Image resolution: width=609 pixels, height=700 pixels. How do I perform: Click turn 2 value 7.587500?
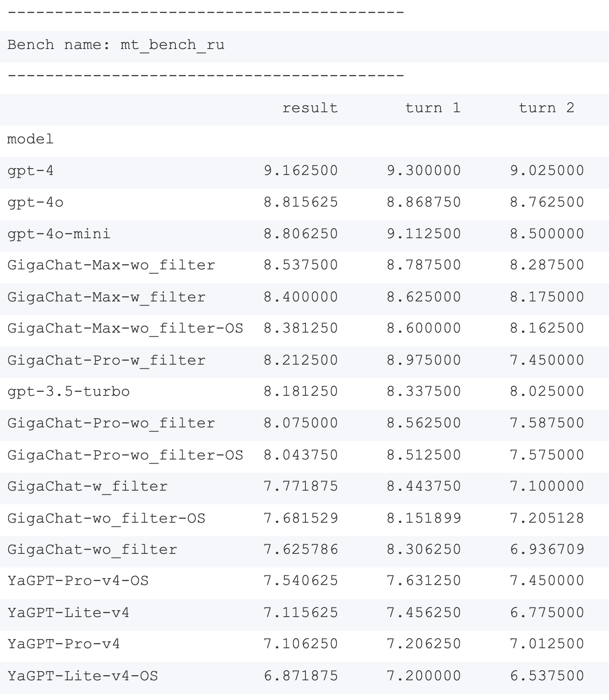[x=547, y=423]
